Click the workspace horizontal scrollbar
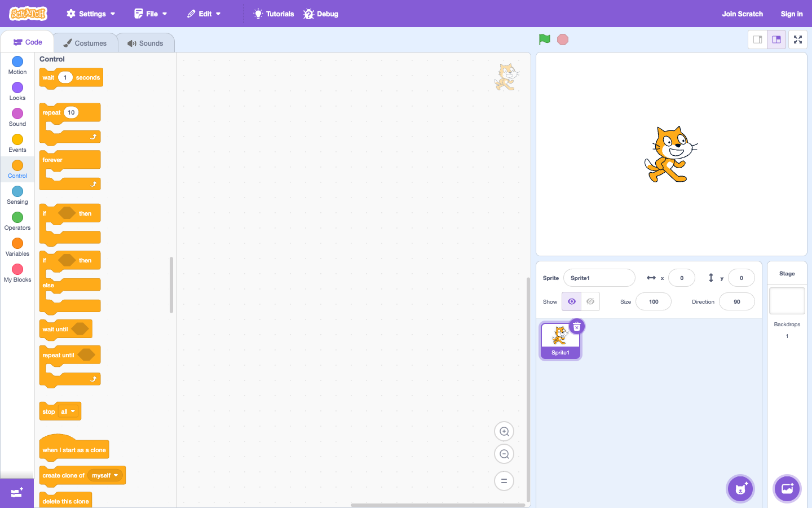Screen dimensions: 812x508 pos(438,505)
